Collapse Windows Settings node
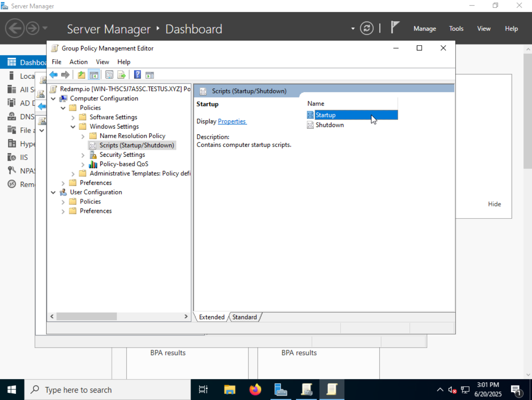Viewport: 532px width, 400px height. coord(73,127)
